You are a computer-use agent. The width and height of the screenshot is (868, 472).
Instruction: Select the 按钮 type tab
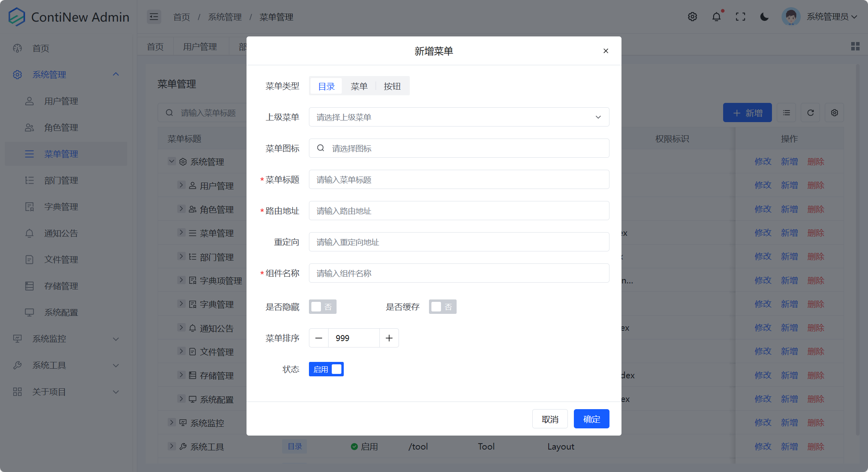[x=392, y=86]
